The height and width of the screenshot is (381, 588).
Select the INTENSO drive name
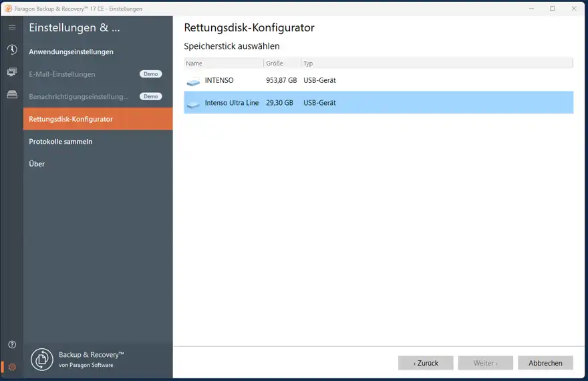219,80
